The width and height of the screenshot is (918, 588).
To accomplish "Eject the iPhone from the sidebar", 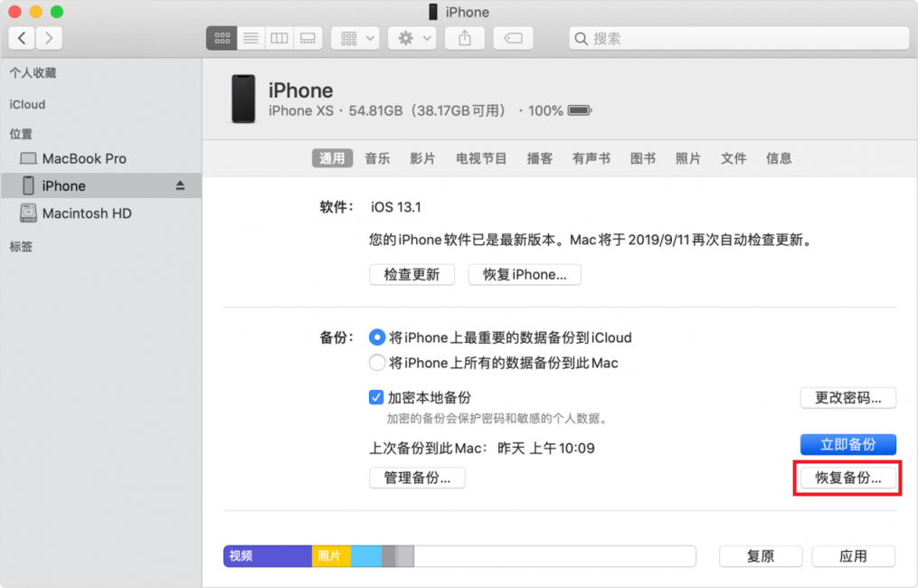I will click(x=180, y=185).
